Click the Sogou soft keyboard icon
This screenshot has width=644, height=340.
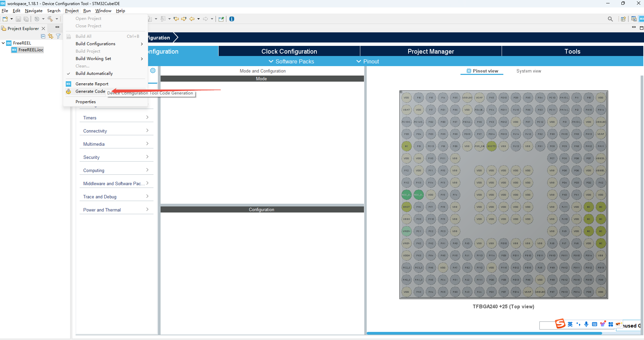(x=594, y=324)
